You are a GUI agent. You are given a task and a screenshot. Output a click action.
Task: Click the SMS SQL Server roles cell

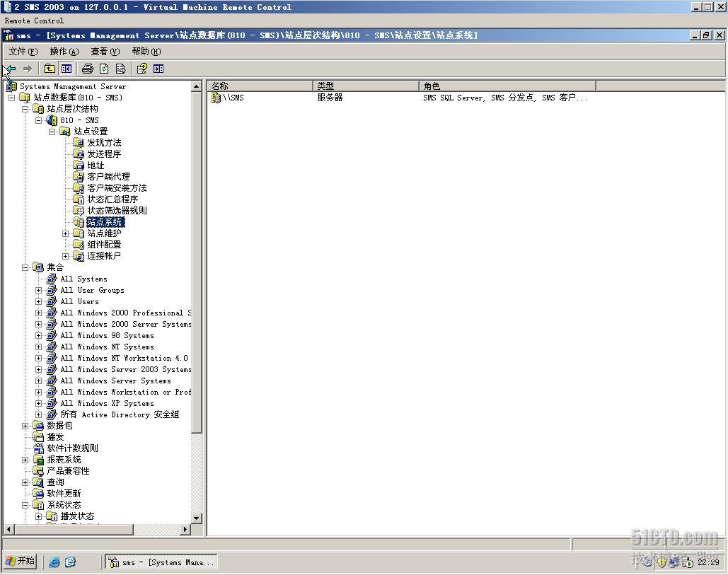pyautogui.click(x=505, y=98)
